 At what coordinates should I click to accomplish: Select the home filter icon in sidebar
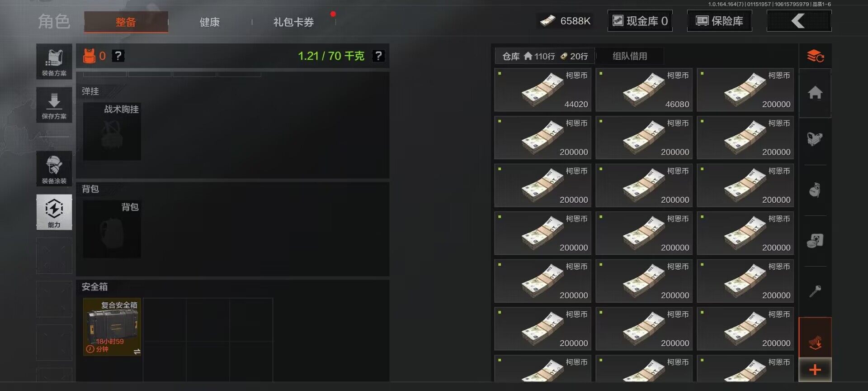[x=815, y=93]
